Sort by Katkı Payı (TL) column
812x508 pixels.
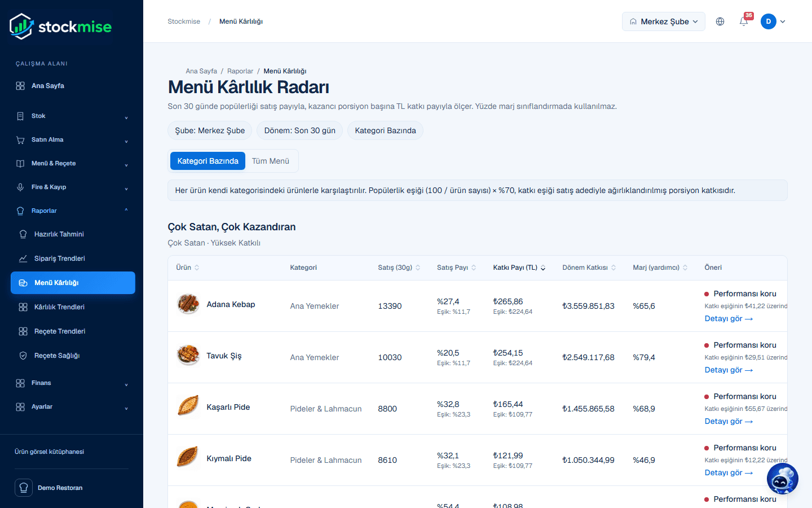(x=519, y=268)
